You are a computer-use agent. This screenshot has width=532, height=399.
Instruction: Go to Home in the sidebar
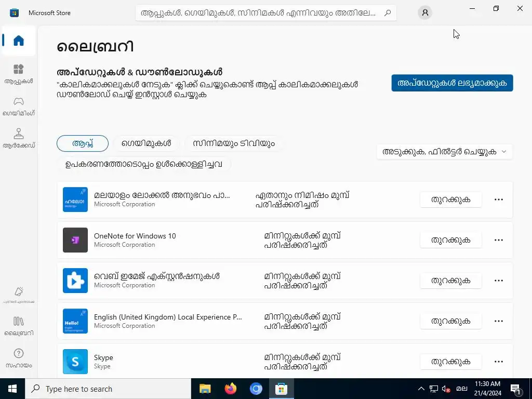[19, 41]
